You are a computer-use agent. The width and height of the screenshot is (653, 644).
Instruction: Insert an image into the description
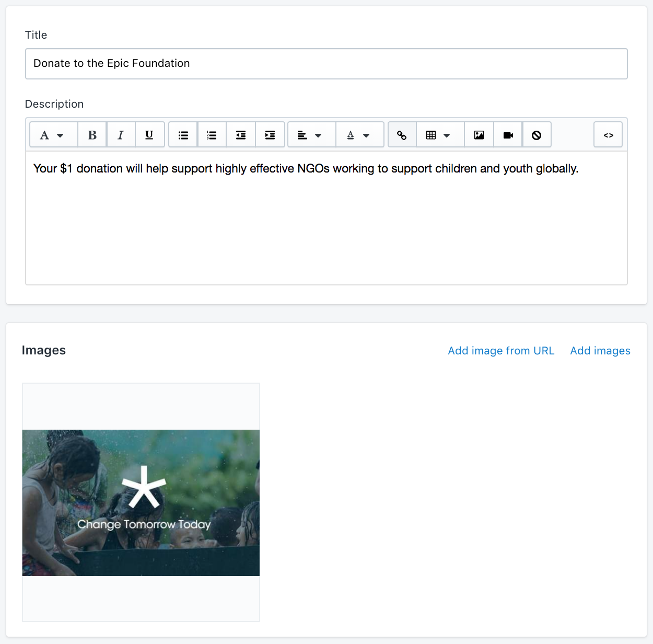point(479,135)
